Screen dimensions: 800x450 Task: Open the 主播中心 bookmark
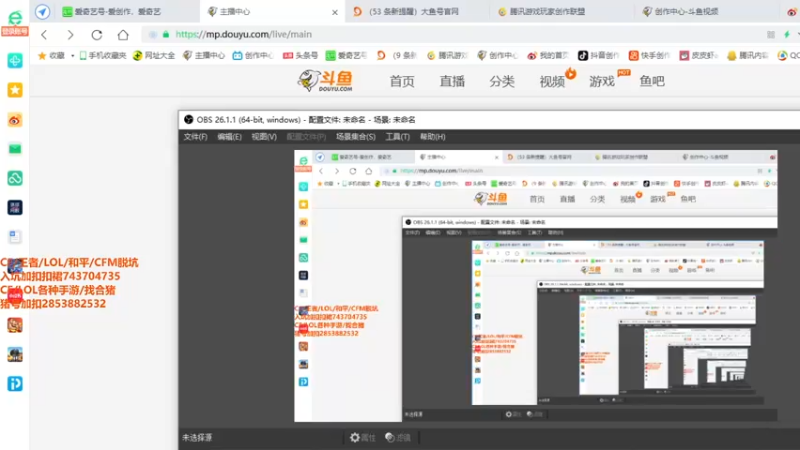tap(204, 56)
